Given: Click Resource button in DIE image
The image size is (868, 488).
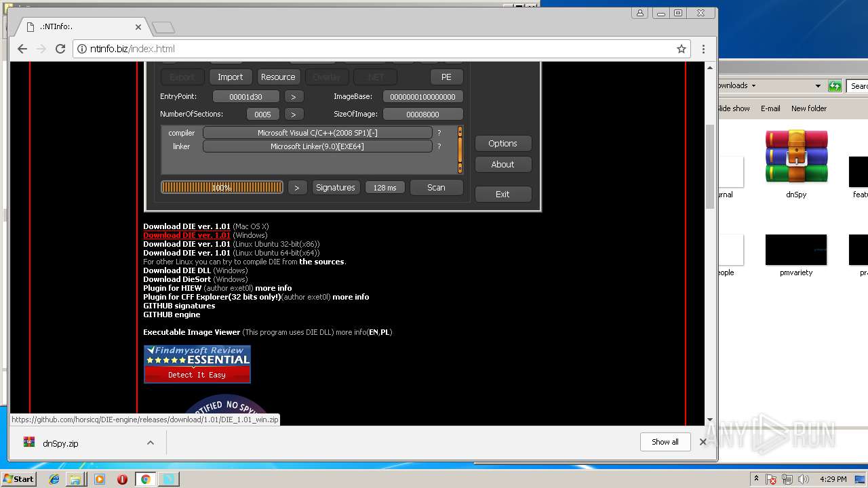Looking at the screenshot, I should tap(278, 77).
